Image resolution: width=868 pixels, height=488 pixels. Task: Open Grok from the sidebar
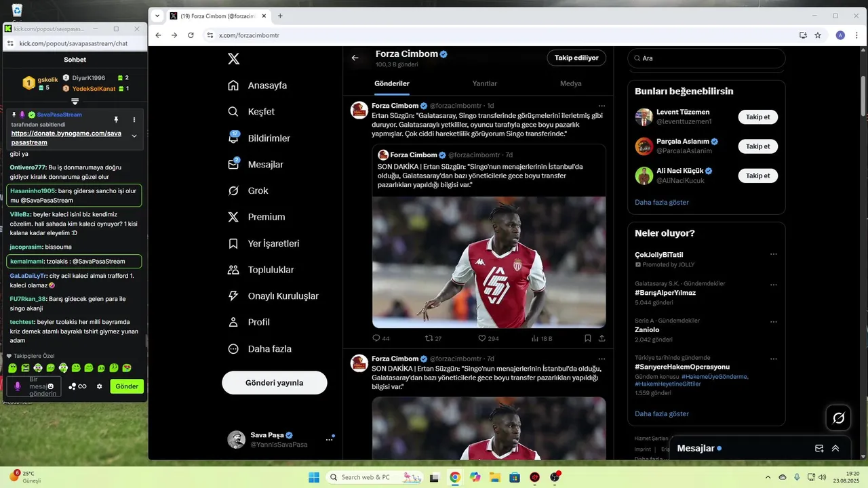pos(248,191)
